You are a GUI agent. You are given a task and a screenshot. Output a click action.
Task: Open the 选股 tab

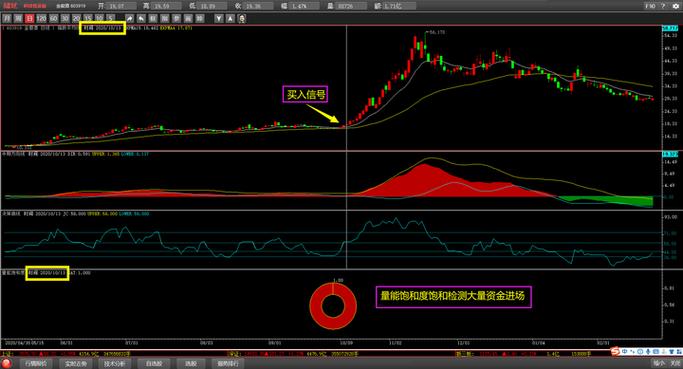pos(191,363)
